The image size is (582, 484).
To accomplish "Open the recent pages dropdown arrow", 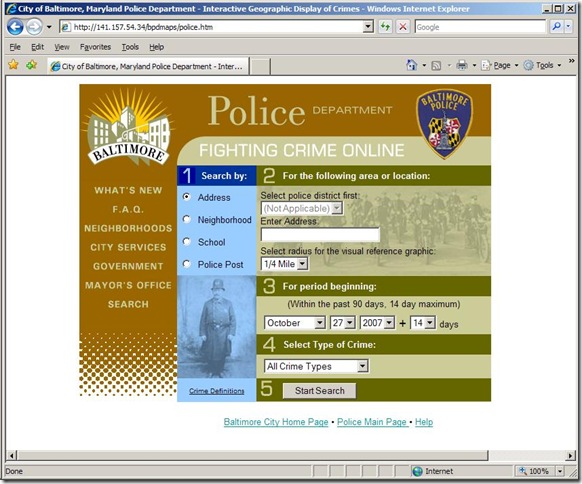I will click(x=49, y=27).
